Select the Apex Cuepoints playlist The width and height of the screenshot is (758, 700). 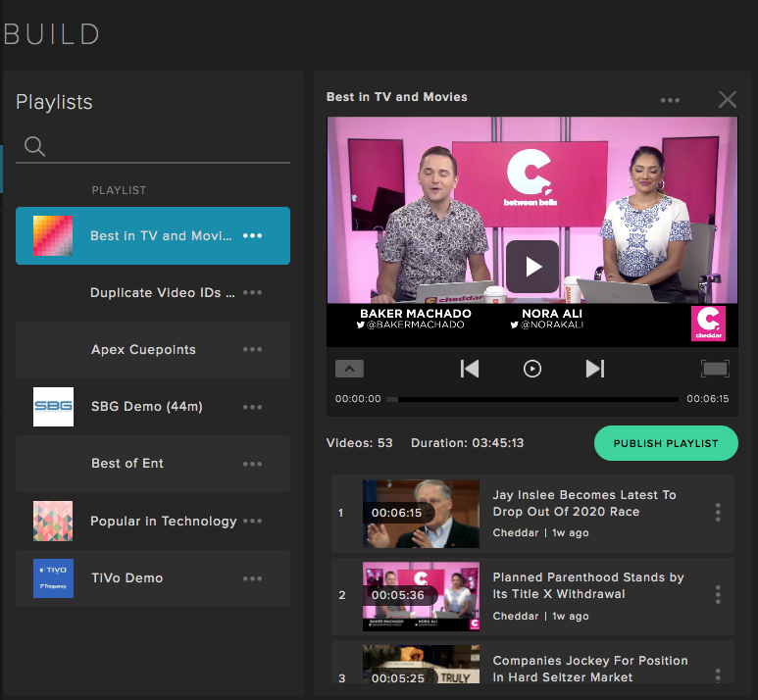point(153,350)
